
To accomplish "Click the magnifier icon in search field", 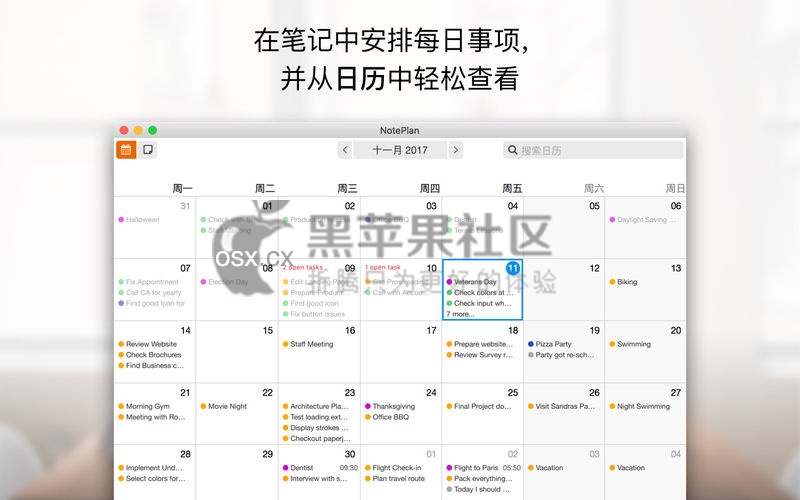I will [x=512, y=150].
